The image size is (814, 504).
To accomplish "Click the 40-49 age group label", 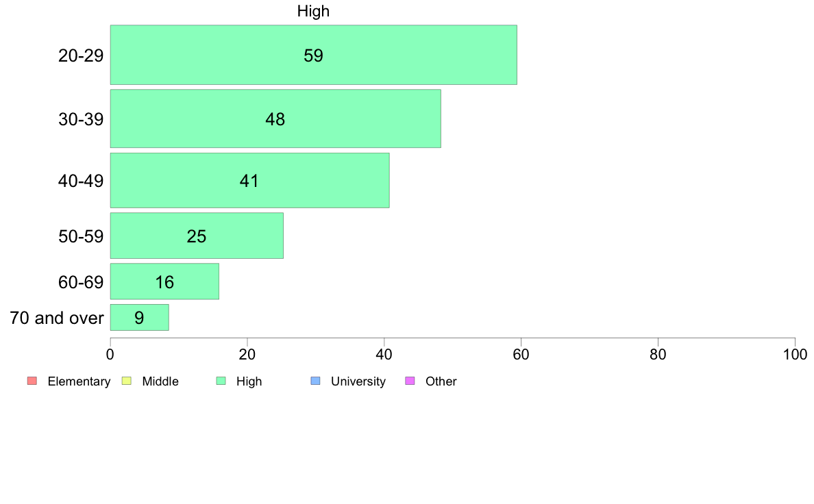I will click(81, 181).
